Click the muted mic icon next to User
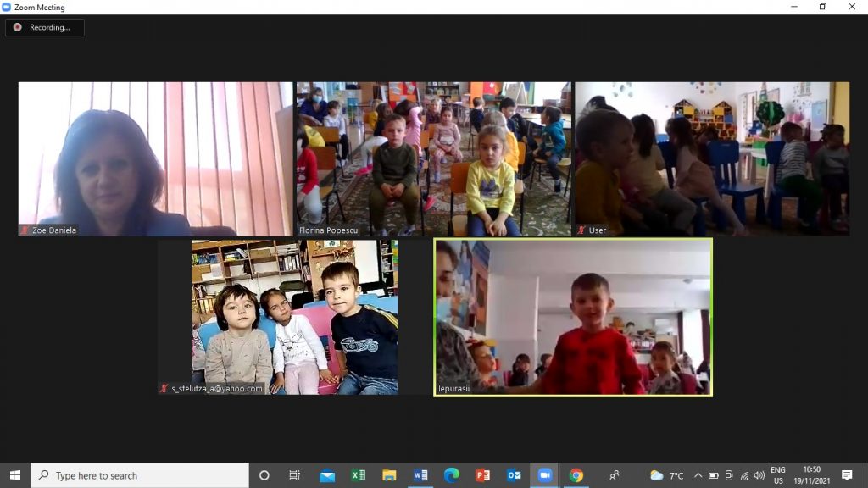The width and height of the screenshot is (868, 488). 581,230
